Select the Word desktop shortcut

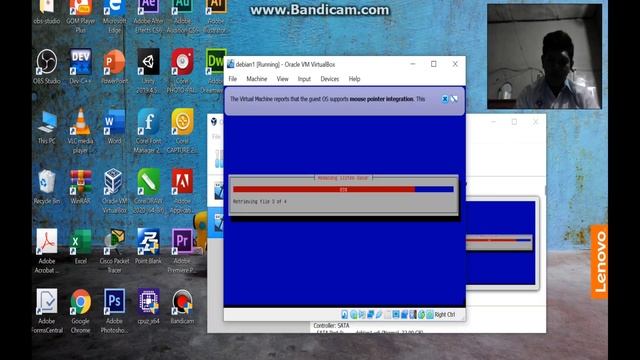tap(114, 127)
